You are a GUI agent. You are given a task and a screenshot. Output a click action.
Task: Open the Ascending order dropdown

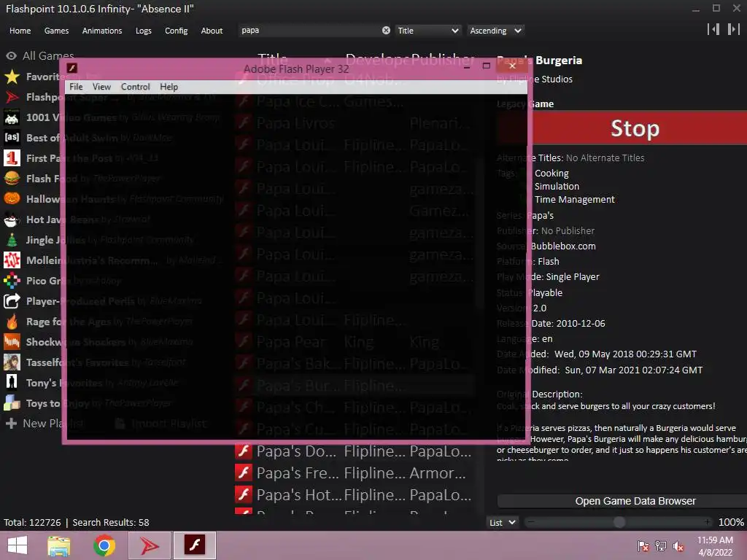tap(495, 31)
